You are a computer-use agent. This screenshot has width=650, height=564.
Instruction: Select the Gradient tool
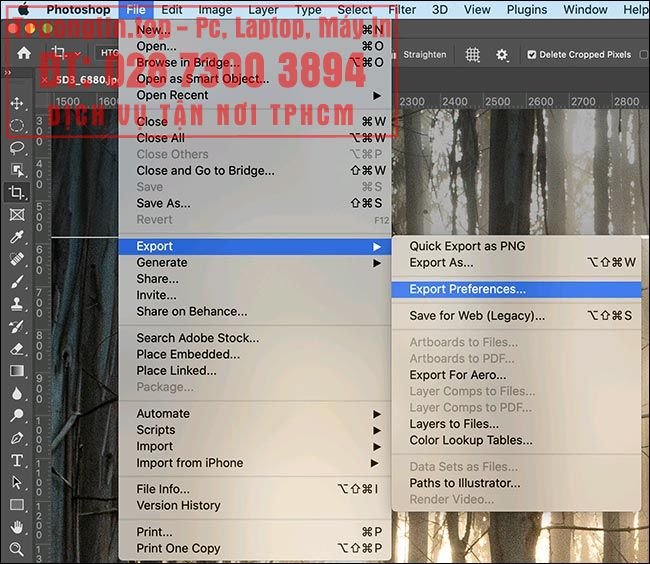pos(17,371)
